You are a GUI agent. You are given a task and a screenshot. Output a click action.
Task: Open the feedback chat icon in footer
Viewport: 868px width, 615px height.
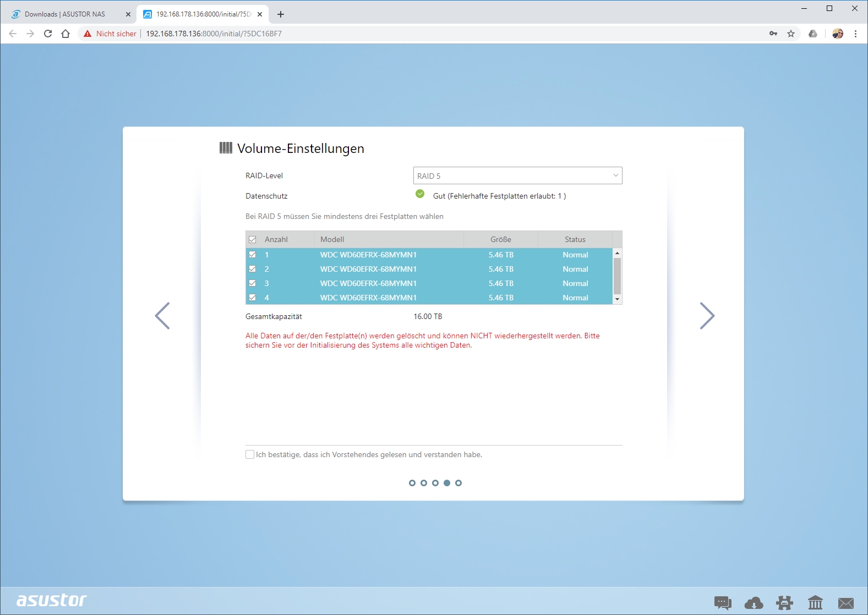point(723,603)
